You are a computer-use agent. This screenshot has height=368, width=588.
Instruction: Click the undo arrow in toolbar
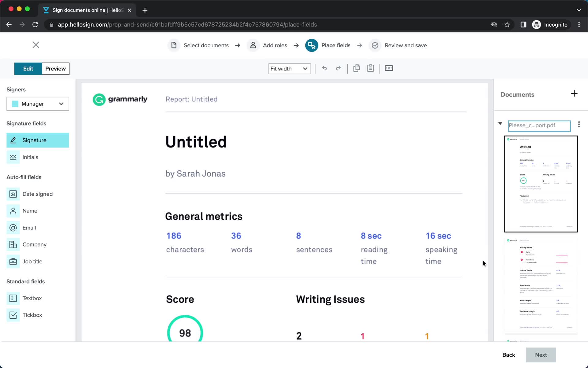[324, 68]
